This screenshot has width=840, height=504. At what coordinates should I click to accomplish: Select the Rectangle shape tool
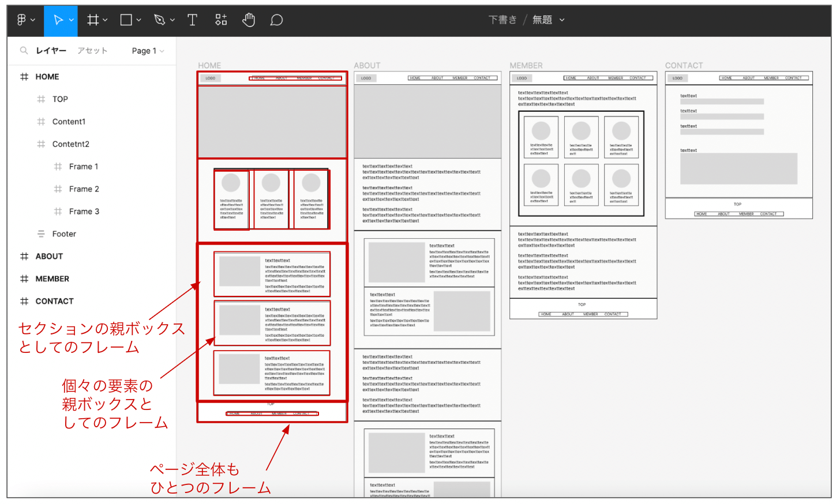click(x=126, y=20)
